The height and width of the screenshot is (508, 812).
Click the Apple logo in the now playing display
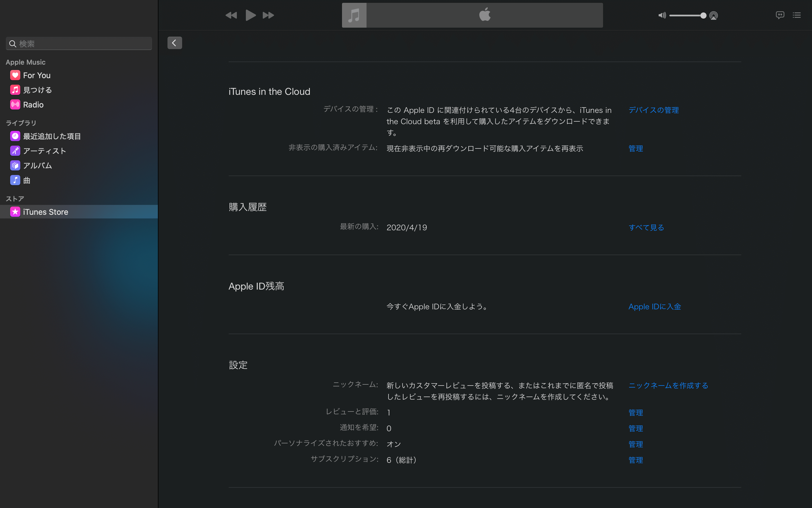[484, 15]
